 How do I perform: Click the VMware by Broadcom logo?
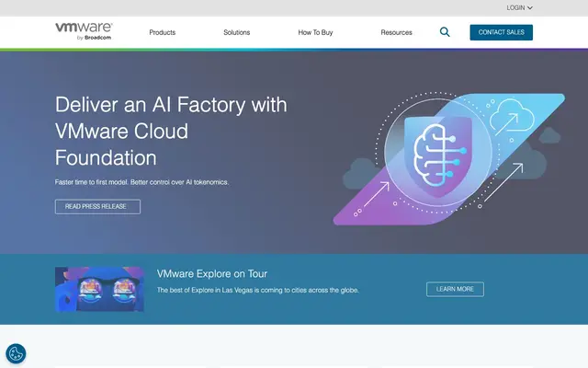coord(84,31)
